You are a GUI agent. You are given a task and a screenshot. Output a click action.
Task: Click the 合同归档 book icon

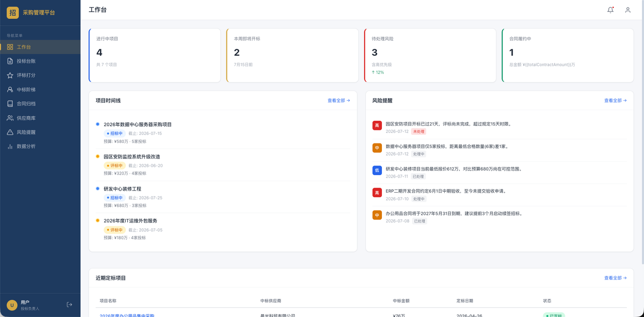click(x=10, y=104)
